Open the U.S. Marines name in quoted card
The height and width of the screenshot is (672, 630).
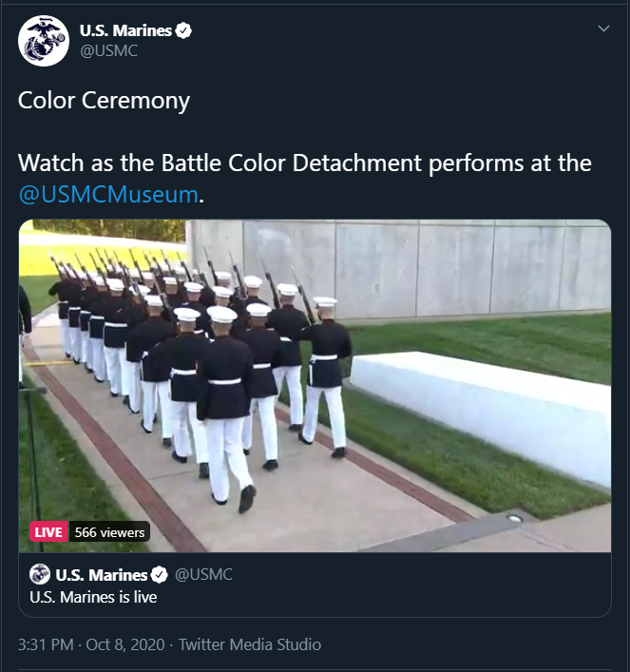tap(102, 575)
